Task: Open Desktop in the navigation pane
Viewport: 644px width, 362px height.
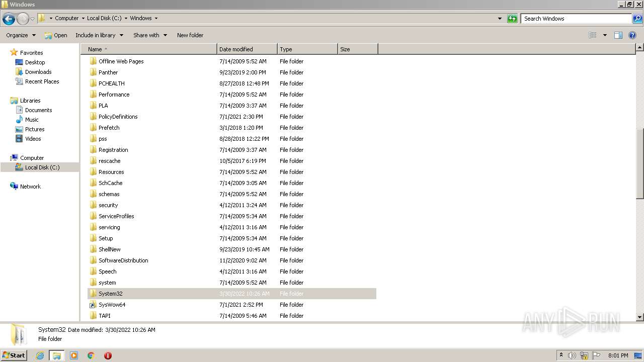Action: point(35,62)
